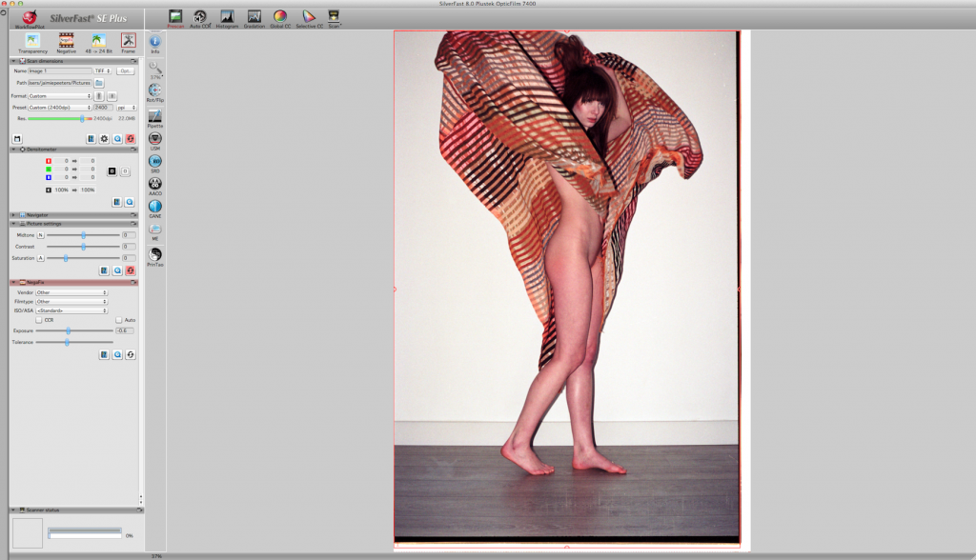Open the Rot/Flip tool
Viewport: 976px width, 560px height.
155,92
